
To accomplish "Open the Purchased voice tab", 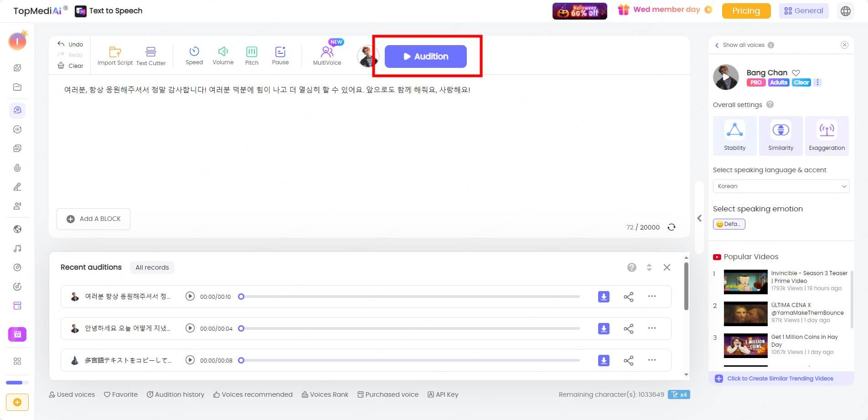I will pyautogui.click(x=388, y=394).
